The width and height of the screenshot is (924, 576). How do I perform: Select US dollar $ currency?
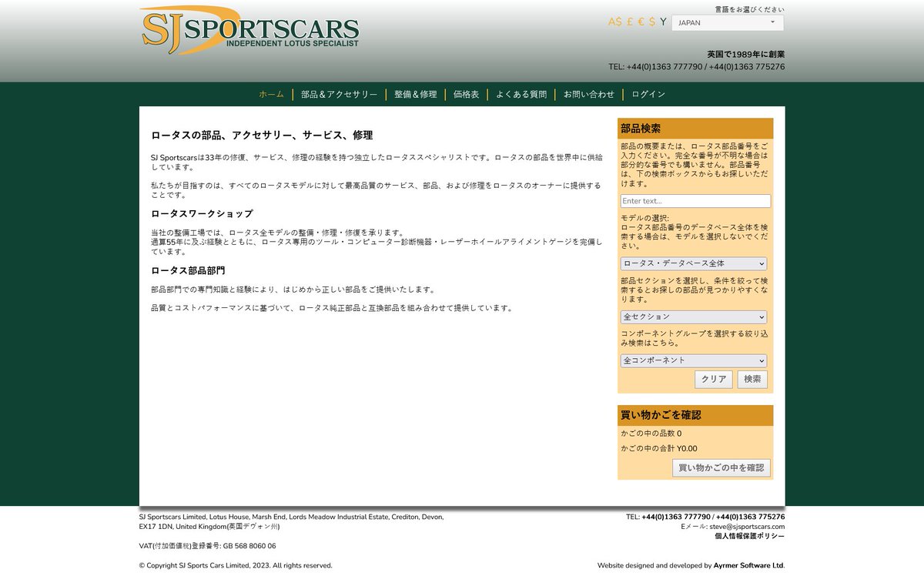[652, 22]
